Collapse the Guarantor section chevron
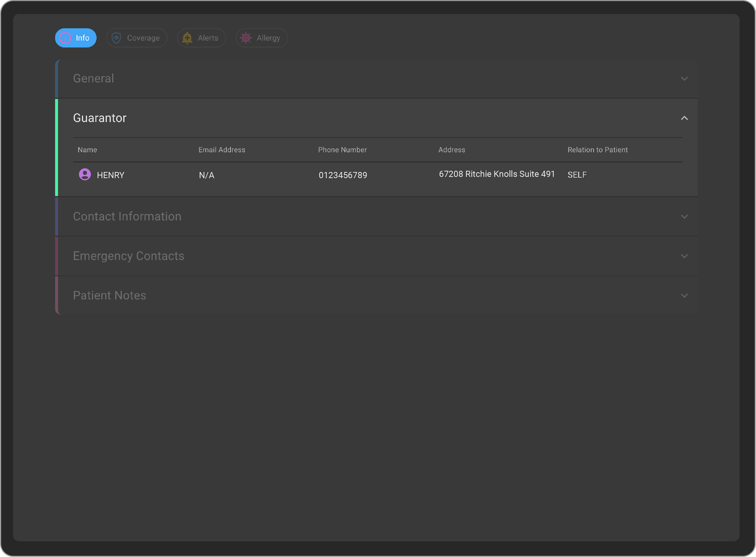The image size is (756, 557). (684, 118)
